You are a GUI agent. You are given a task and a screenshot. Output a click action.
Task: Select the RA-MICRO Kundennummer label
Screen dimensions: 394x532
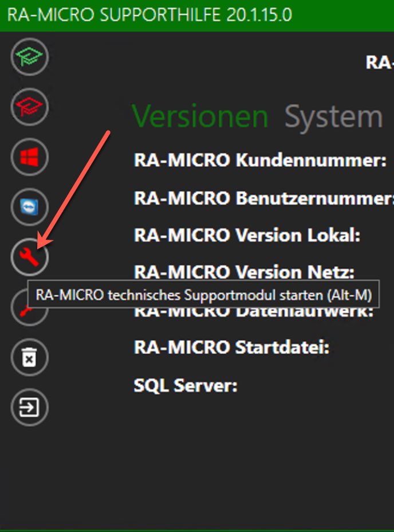click(260, 160)
